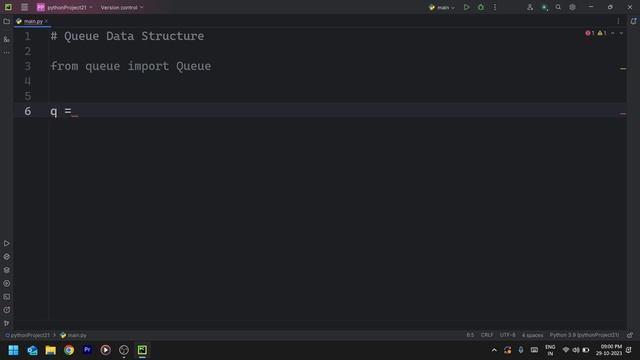Click ENG IN language indicator
640x360 pixels.
[550, 350]
